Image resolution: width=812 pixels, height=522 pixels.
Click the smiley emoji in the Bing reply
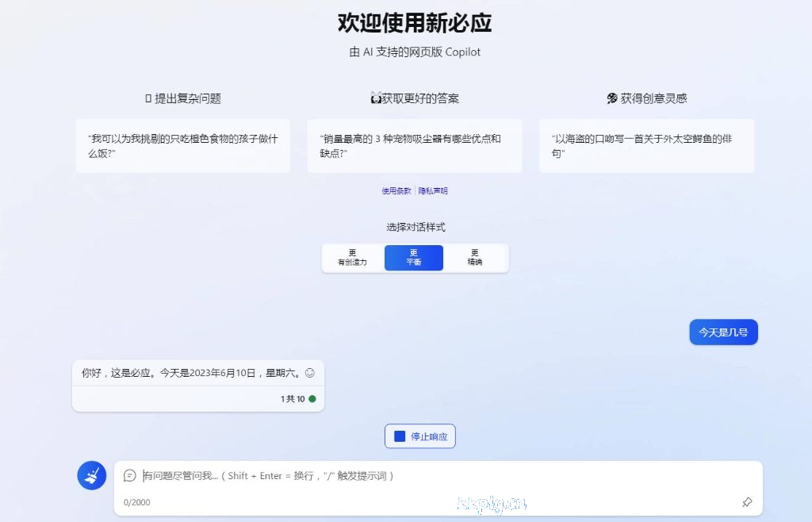(310, 373)
